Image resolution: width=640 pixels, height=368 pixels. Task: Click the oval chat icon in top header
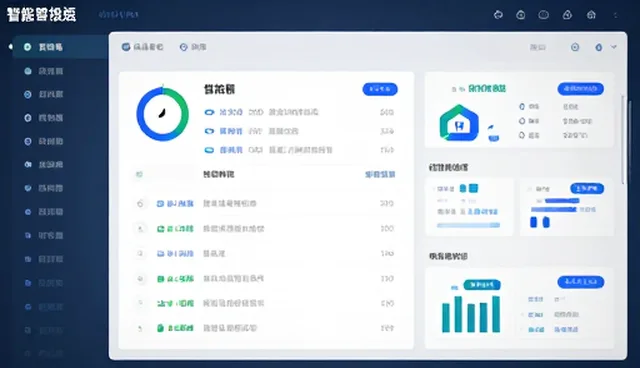(x=543, y=15)
